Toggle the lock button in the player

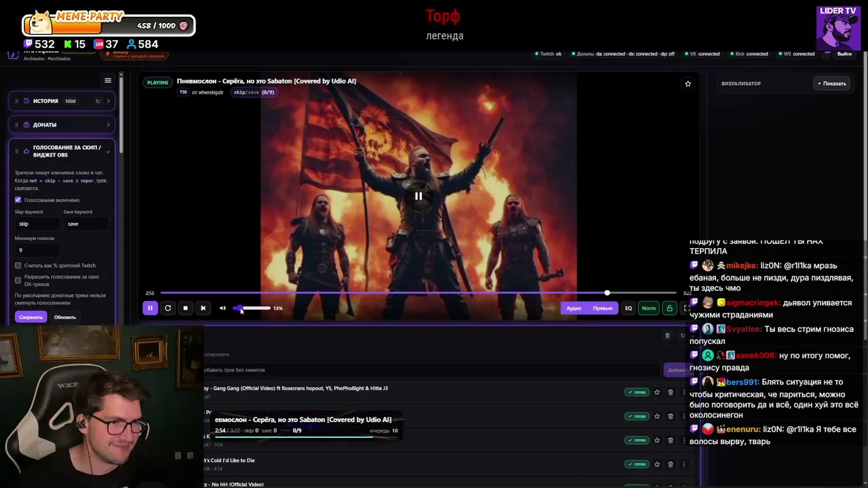(x=669, y=308)
